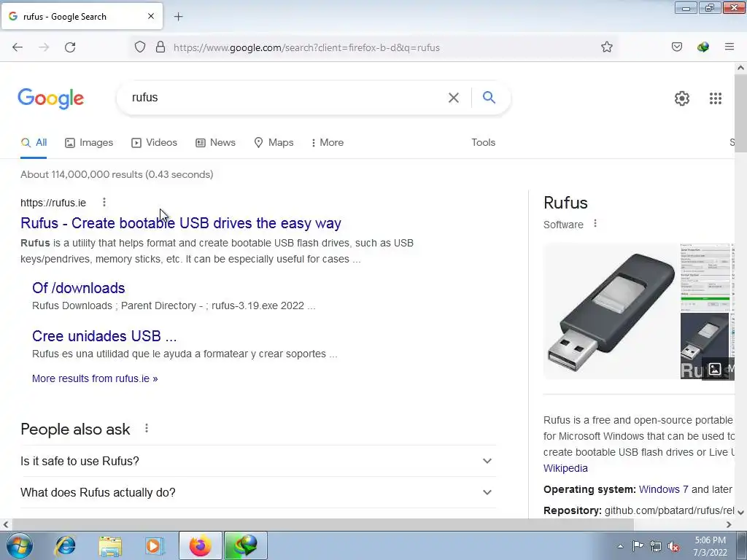Click the vertical scrollbar down arrow

click(740, 513)
